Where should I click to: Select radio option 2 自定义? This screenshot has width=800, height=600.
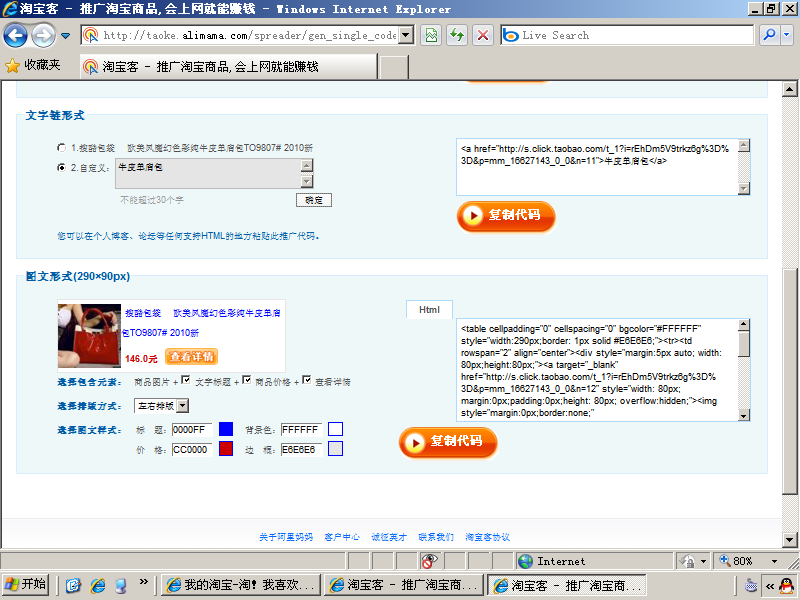click(61, 167)
